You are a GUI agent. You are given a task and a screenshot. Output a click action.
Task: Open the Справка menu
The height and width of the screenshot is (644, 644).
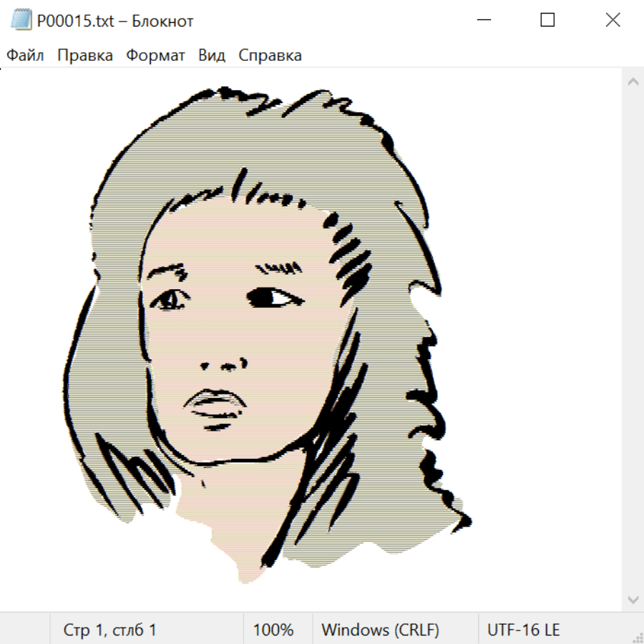click(270, 55)
